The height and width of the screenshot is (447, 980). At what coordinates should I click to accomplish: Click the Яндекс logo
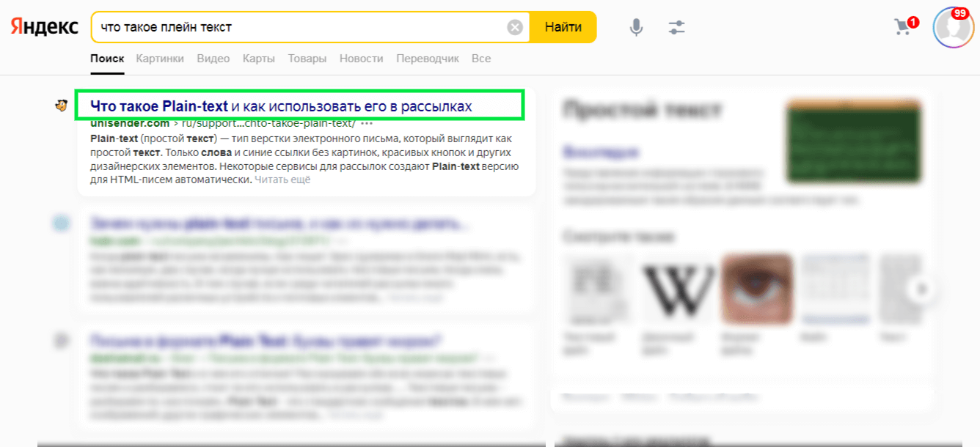tap(45, 27)
